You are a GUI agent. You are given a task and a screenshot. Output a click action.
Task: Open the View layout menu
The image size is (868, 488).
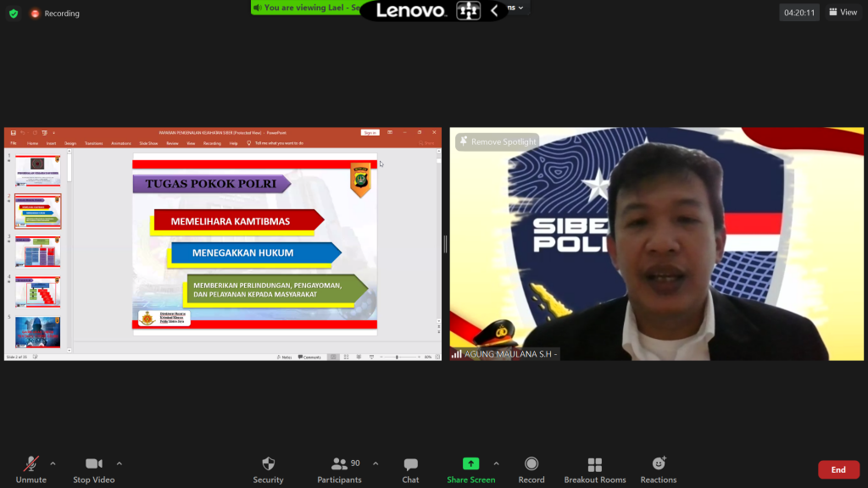[x=843, y=12]
